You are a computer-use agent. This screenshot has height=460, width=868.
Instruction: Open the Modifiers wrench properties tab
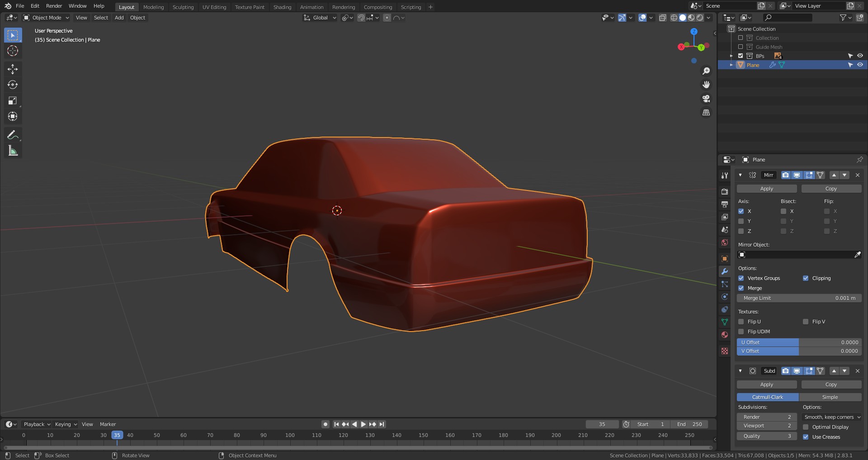725,271
